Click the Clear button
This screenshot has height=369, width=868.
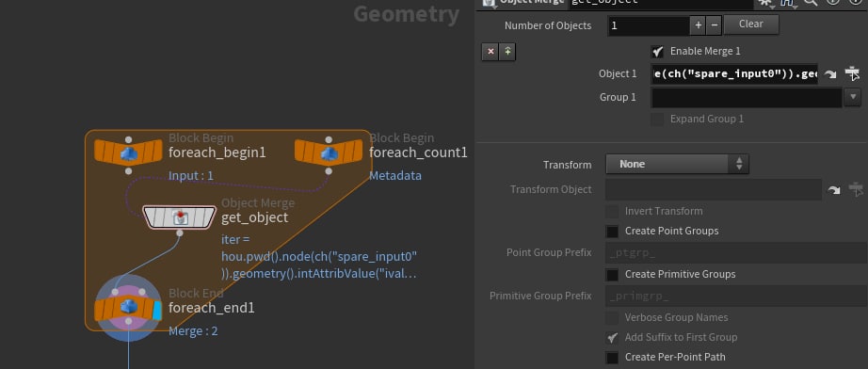tap(751, 24)
